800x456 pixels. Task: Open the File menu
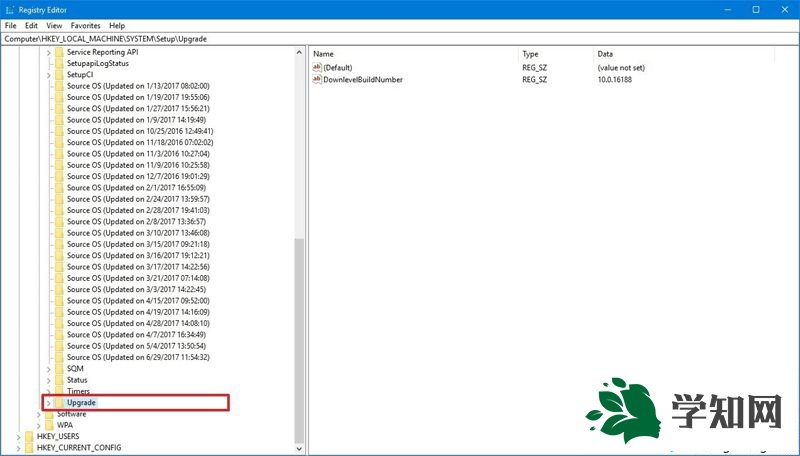[x=10, y=26]
